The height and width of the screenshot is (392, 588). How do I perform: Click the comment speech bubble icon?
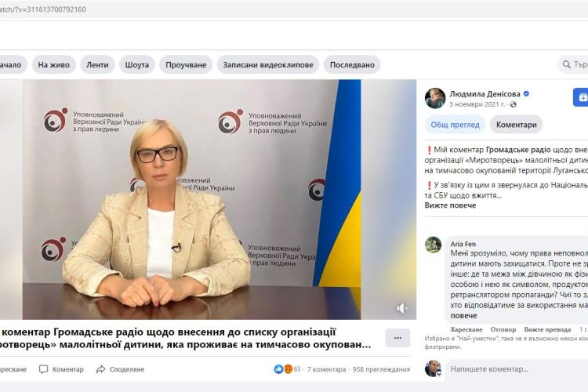click(x=43, y=369)
